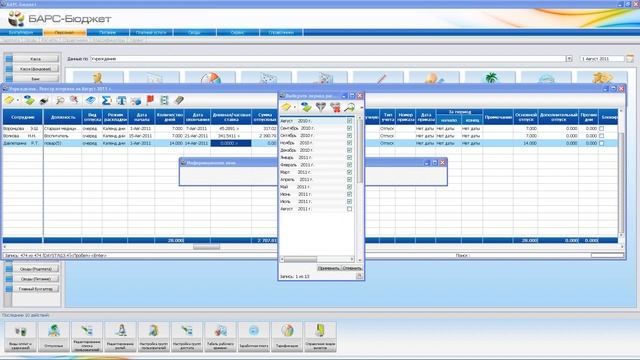Click the red clear-filter icon in period window

(336, 107)
